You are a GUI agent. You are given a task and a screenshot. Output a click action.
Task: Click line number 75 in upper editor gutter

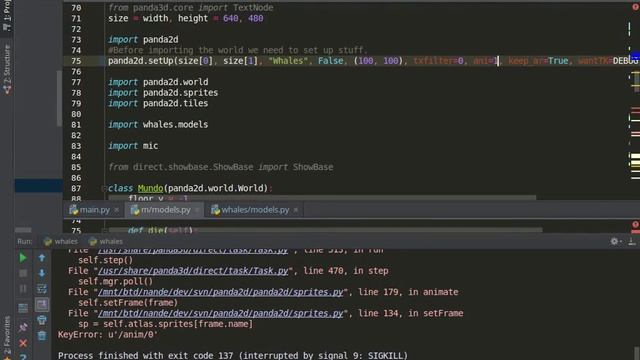point(76,61)
